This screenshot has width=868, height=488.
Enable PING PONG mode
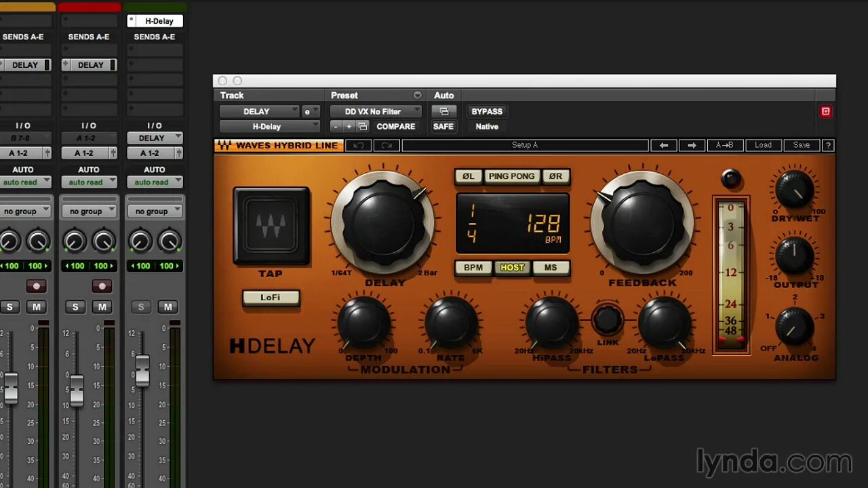[511, 176]
